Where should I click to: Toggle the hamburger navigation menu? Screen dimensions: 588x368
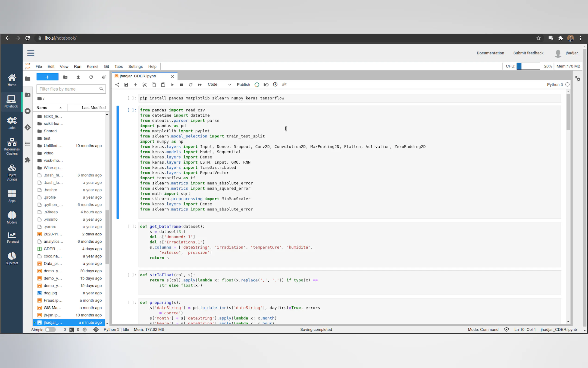pos(31,53)
